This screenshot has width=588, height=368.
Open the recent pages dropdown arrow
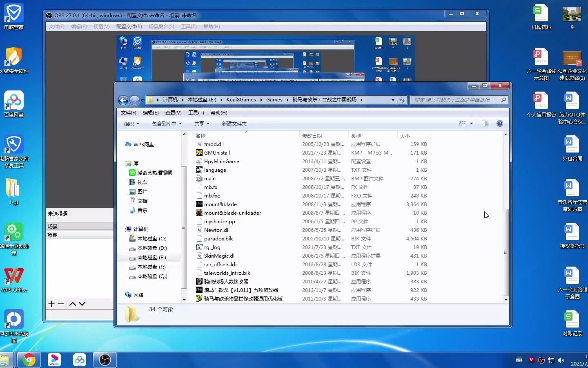tap(143, 100)
